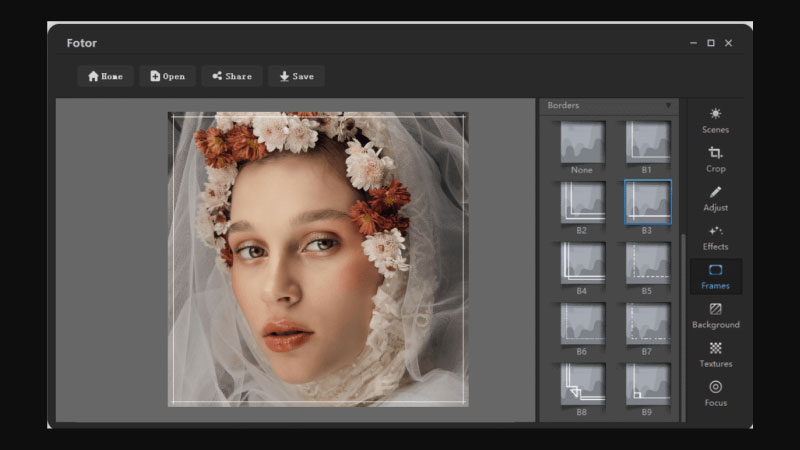This screenshot has width=800, height=450.
Task: Apply the B2 border frame
Action: tap(582, 202)
